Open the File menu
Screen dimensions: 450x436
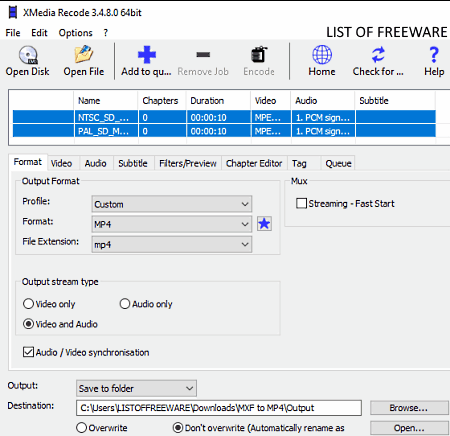pos(13,33)
